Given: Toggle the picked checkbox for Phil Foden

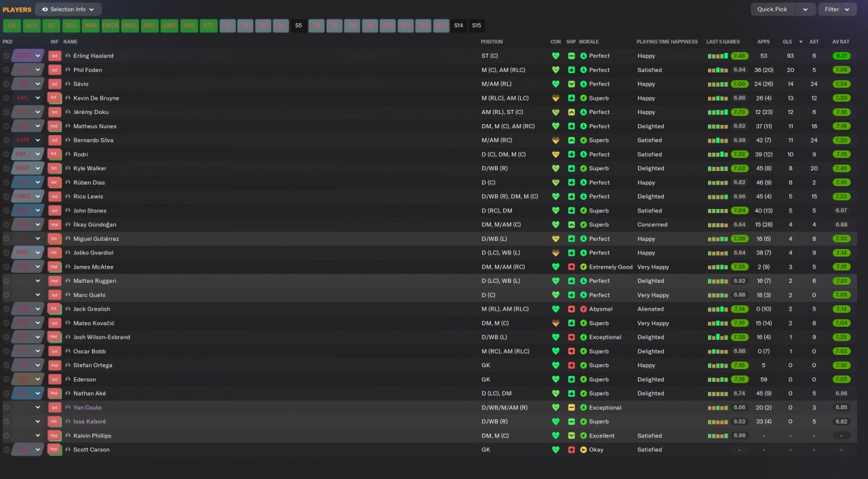Looking at the screenshot, I should [x=6, y=70].
